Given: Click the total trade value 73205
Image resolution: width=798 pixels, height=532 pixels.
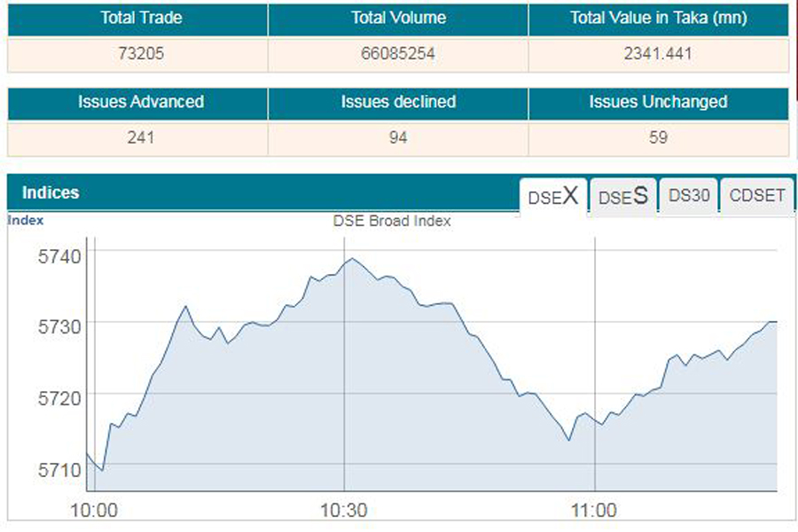Looking at the screenshot, I should click(x=137, y=53).
